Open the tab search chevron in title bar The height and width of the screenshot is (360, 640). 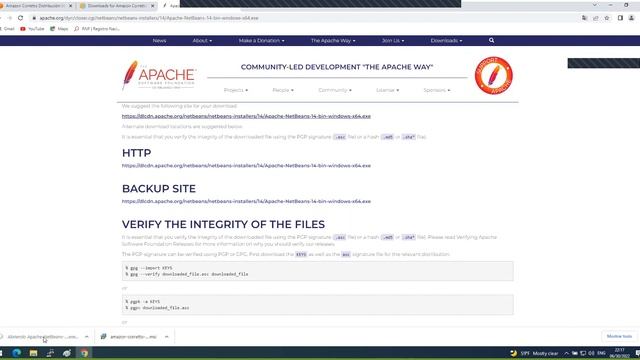coord(595,5)
